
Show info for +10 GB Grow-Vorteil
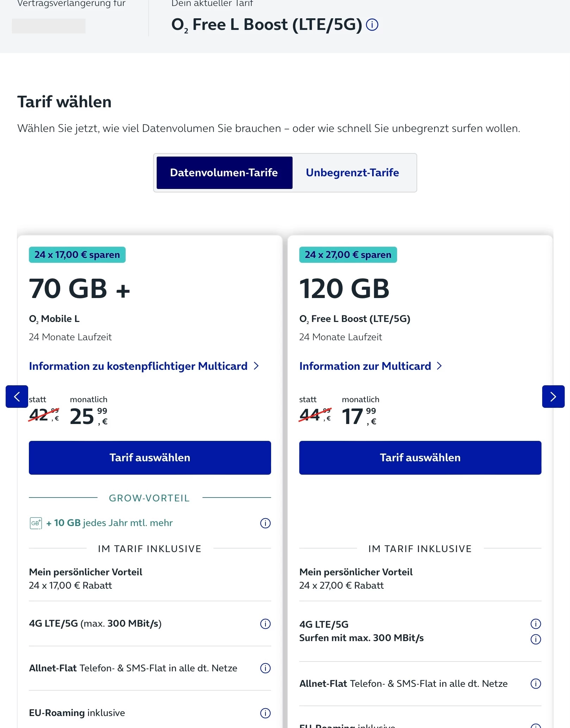[265, 523]
